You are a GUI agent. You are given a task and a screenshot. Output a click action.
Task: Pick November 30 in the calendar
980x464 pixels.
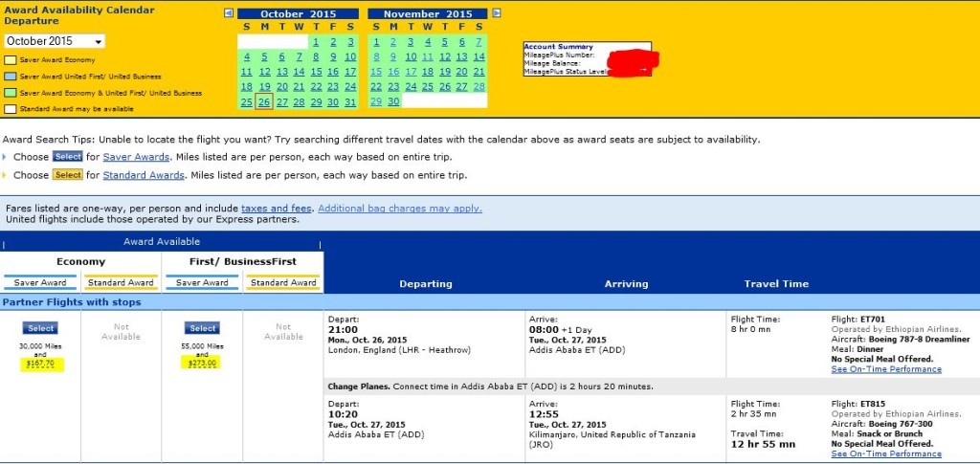point(393,101)
